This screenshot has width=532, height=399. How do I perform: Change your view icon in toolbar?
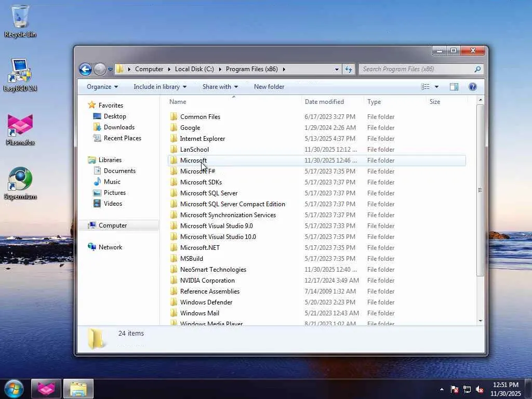coord(425,87)
